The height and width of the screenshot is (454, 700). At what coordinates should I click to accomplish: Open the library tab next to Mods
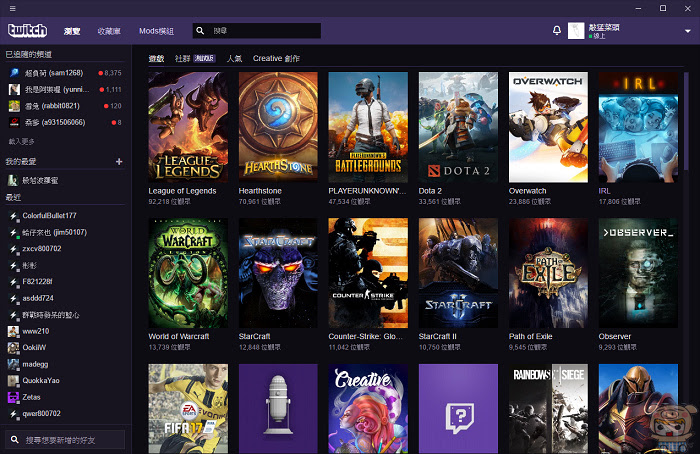(x=109, y=31)
